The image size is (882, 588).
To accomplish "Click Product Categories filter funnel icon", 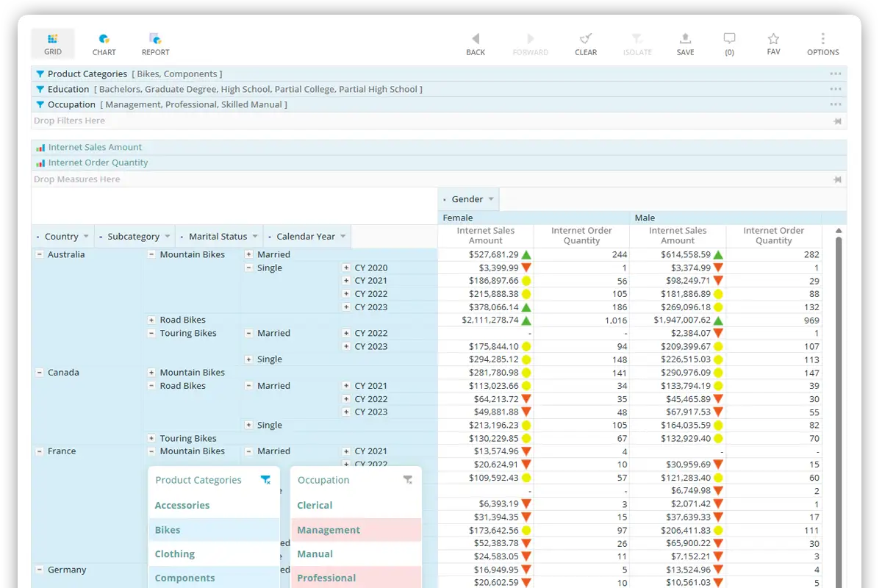I will pyautogui.click(x=40, y=74).
